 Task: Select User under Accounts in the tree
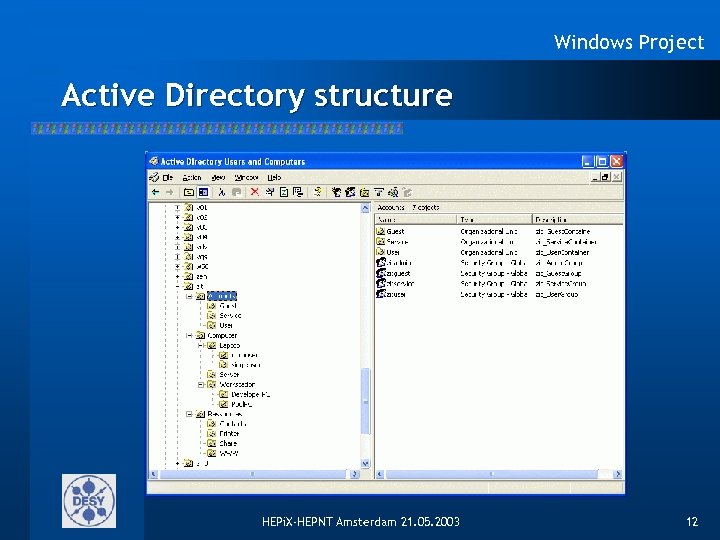point(226,326)
